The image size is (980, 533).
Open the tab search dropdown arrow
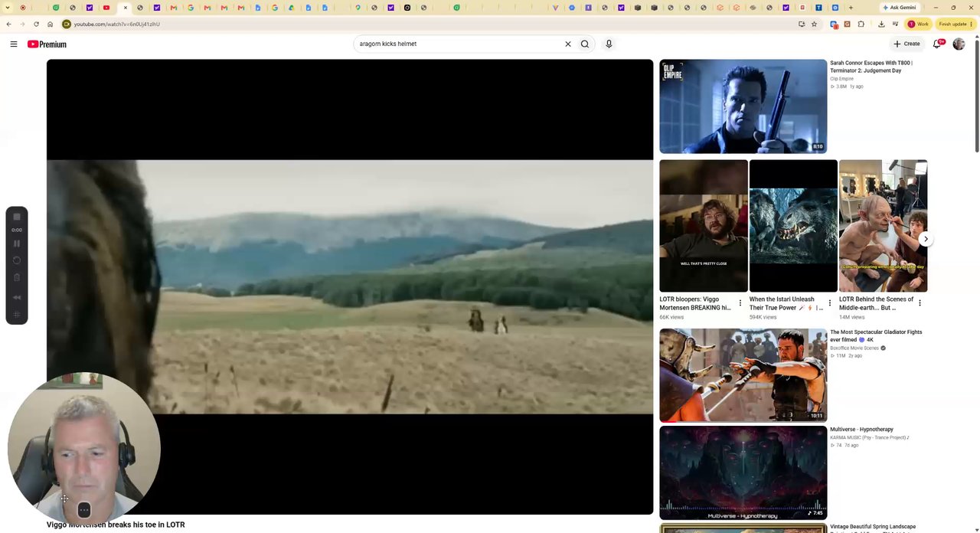[8, 8]
